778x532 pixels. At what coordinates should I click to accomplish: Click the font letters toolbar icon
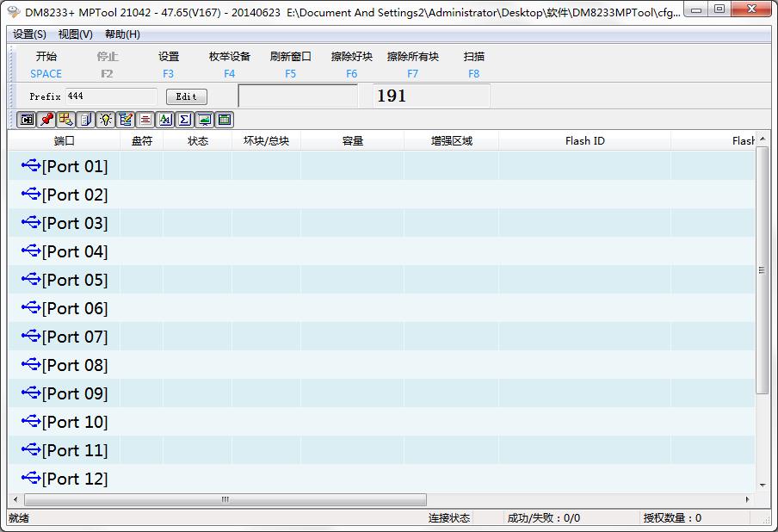[165, 120]
